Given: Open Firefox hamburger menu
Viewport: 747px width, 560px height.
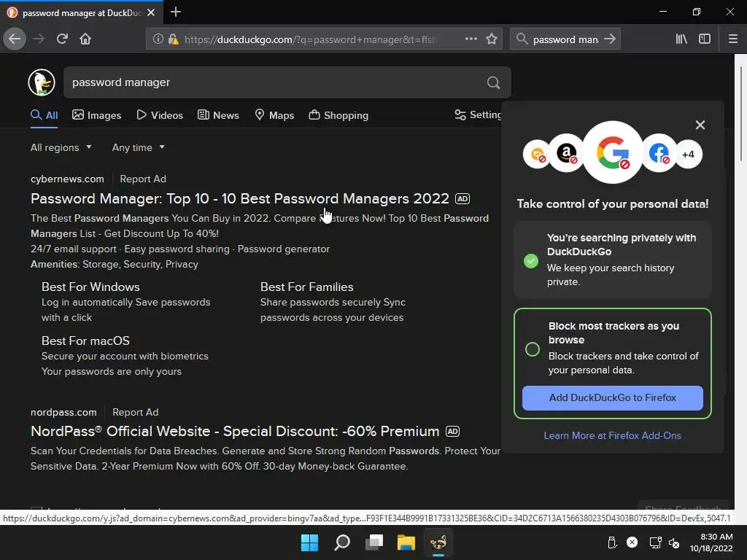Looking at the screenshot, I should [x=732, y=39].
